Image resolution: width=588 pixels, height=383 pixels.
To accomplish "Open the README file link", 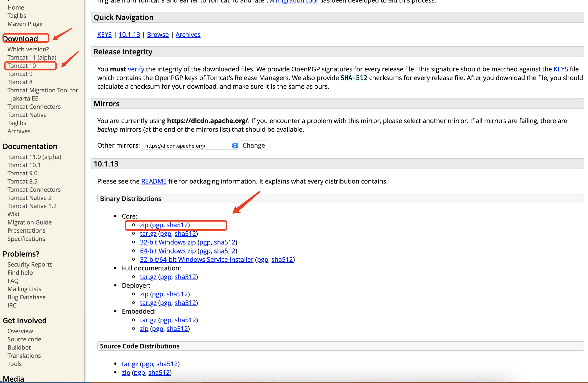I will pyautogui.click(x=154, y=181).
